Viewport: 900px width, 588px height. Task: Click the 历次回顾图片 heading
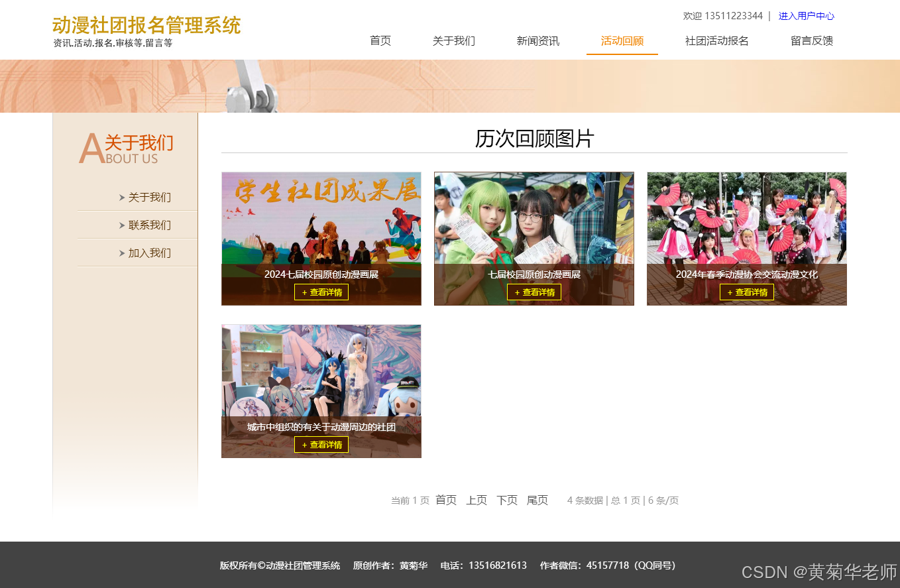tap(534, 139)
